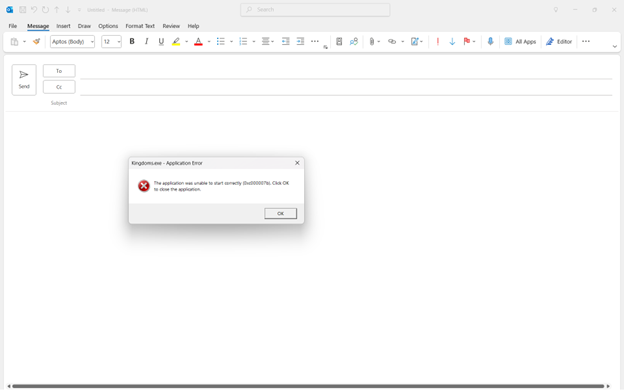Open the highlight color dropdown arrow
The height and width of the screenshot is (390, 624).
click(187, 41)
